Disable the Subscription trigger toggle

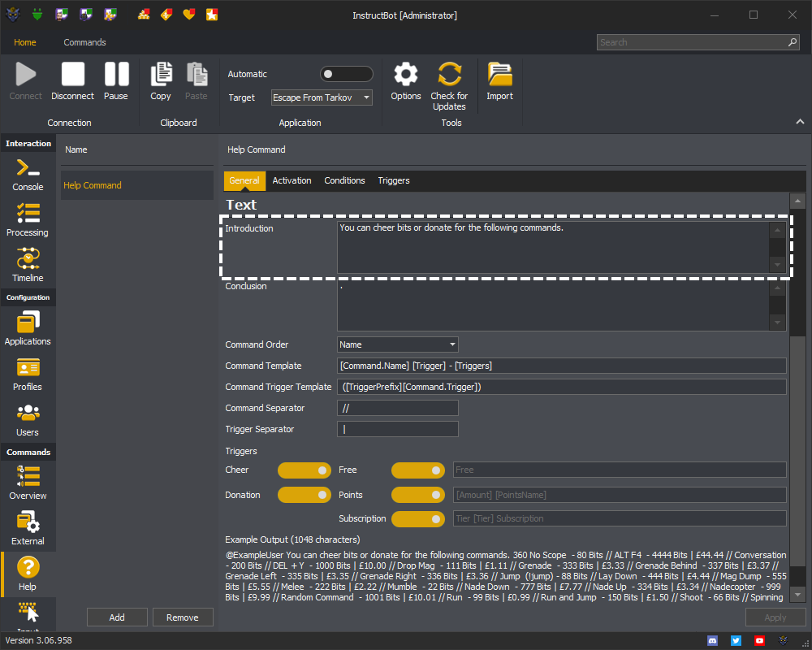(x=418, y=519)
